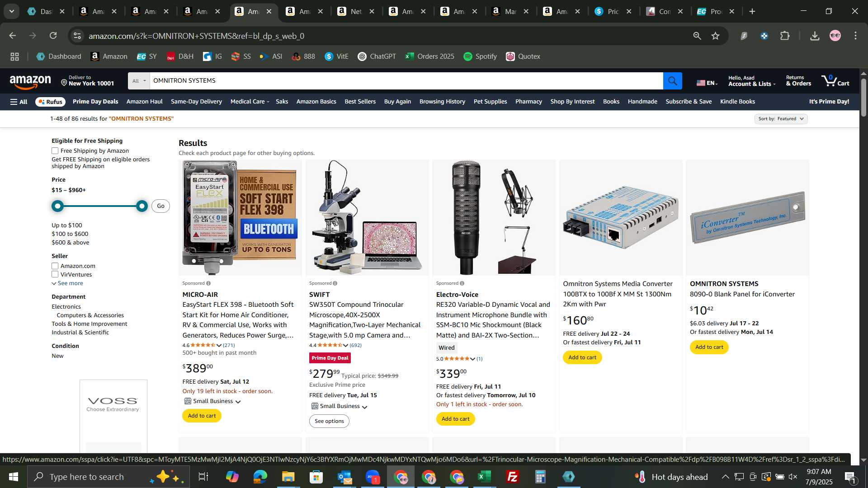This screenshot has width=868, height=488.
Task: Open File Explorer from the taskbar
Action: (288, 477)
